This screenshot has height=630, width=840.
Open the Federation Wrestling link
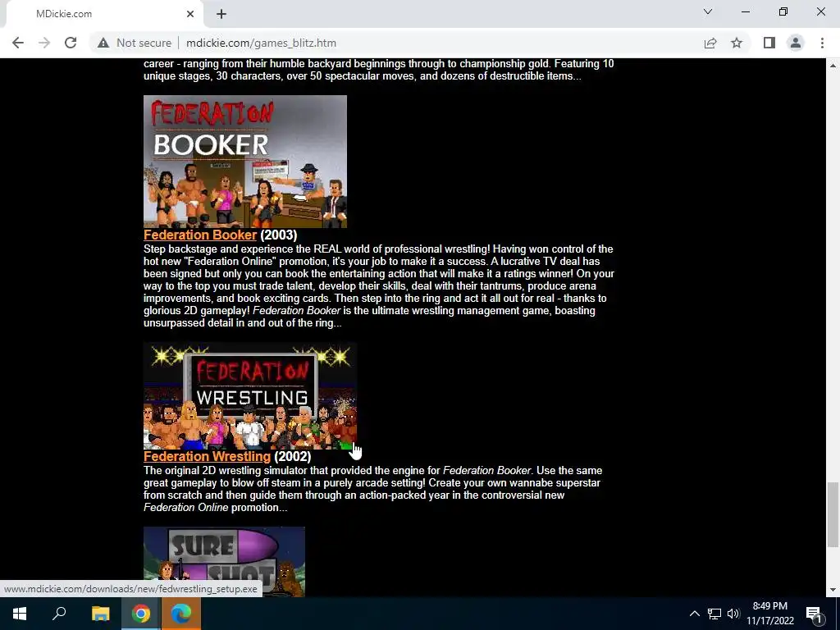click(x=207, y=456)
